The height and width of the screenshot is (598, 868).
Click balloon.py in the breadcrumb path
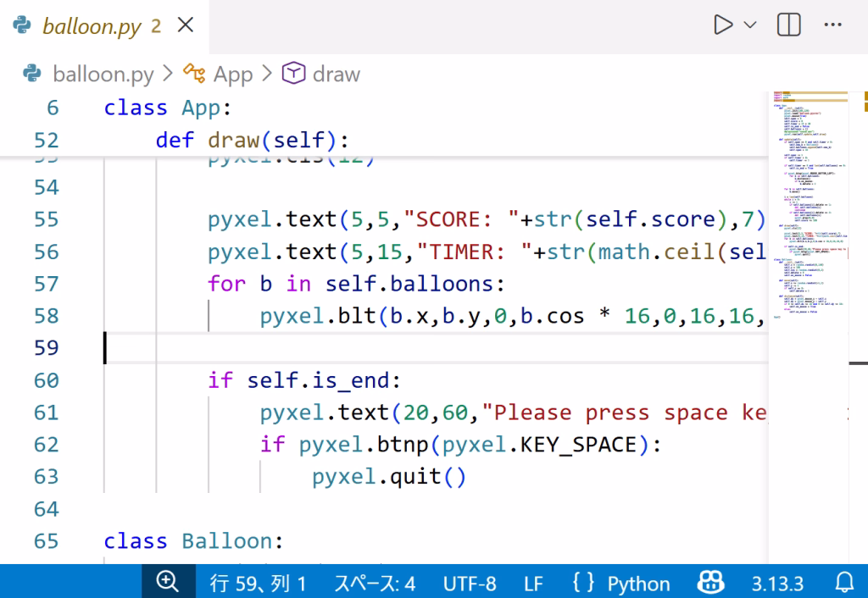coord(103,75)
